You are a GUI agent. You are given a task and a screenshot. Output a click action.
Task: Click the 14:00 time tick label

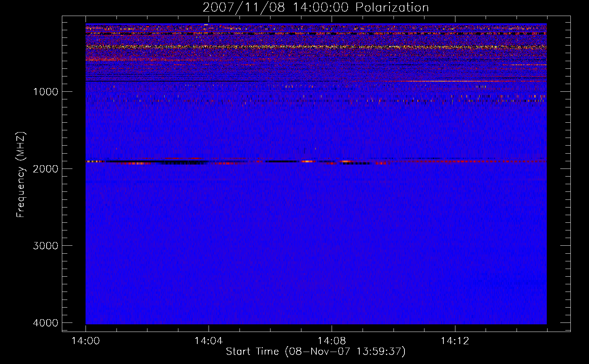pos(86,341)
